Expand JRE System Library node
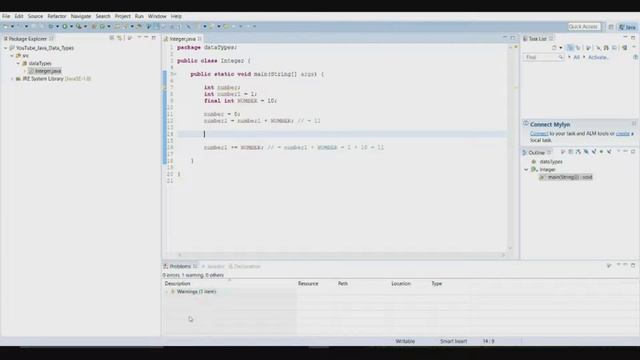Viewport: 640px width, 360px height. click(12, 79)
